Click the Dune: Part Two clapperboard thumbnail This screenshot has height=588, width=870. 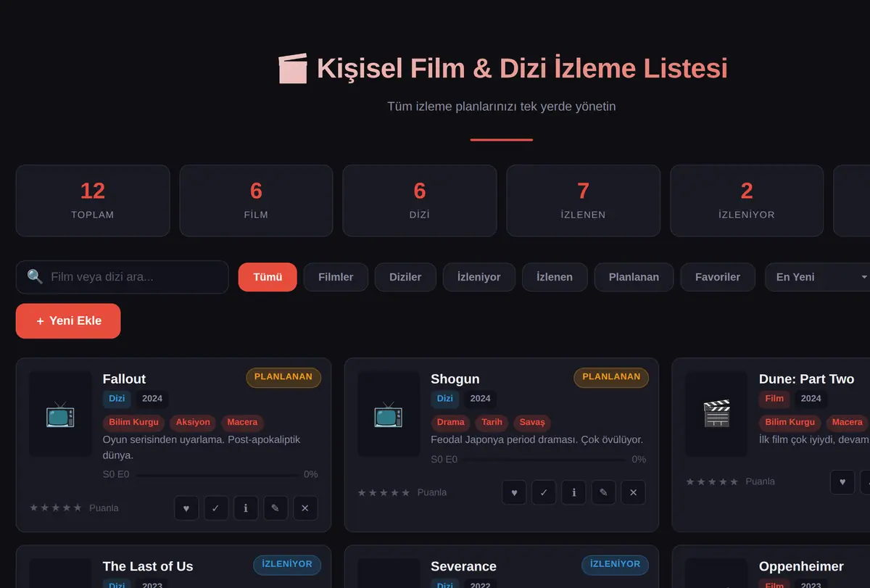tap(716, 414)
